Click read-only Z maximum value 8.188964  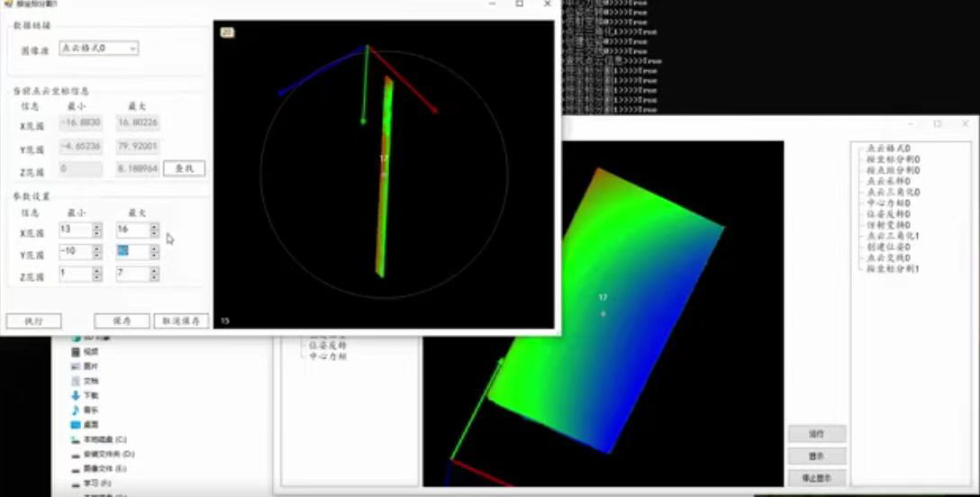(138, 168)
